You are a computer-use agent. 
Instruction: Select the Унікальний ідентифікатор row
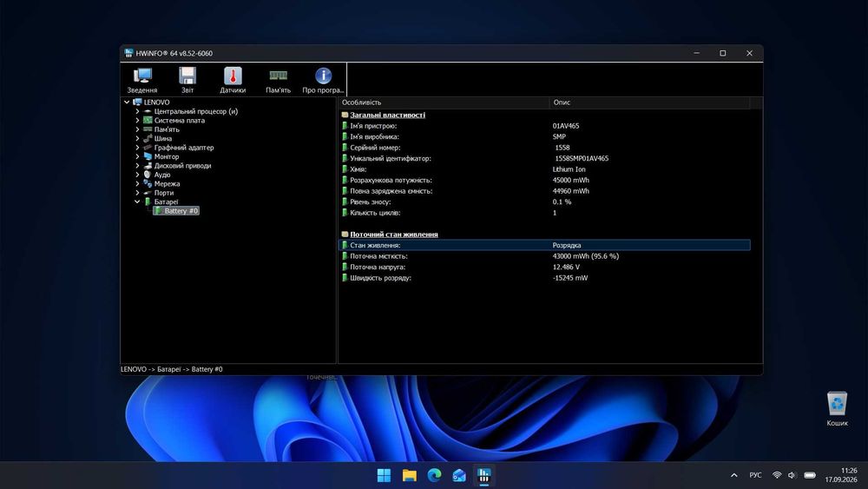tap(545, 158)
